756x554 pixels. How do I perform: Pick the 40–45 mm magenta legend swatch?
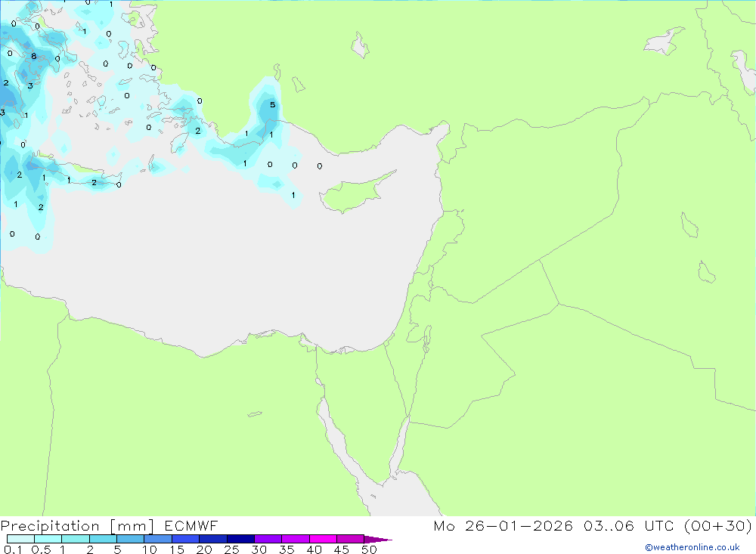coord(323,539)
